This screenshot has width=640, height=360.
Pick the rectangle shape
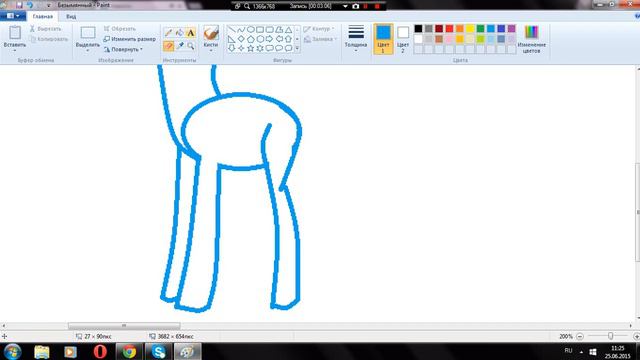pos(260,30)
